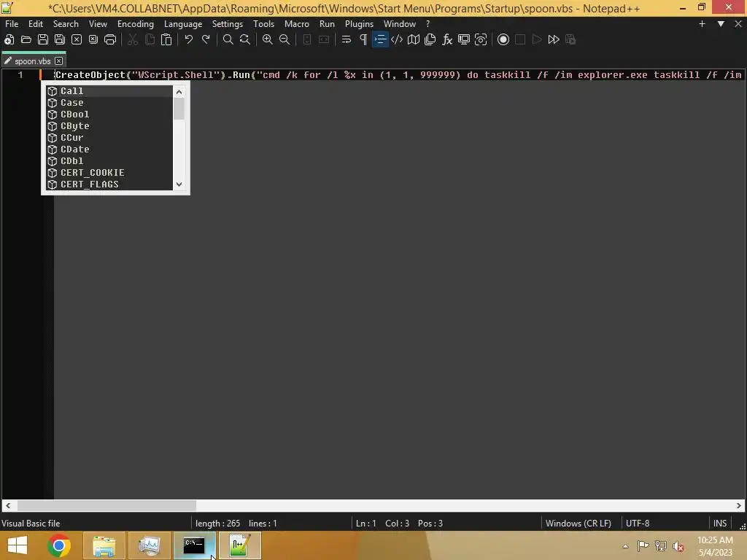Click the Save toolbar icon
Image resolution: width=747 pixels, height=560 pixels.
point(43,39)
